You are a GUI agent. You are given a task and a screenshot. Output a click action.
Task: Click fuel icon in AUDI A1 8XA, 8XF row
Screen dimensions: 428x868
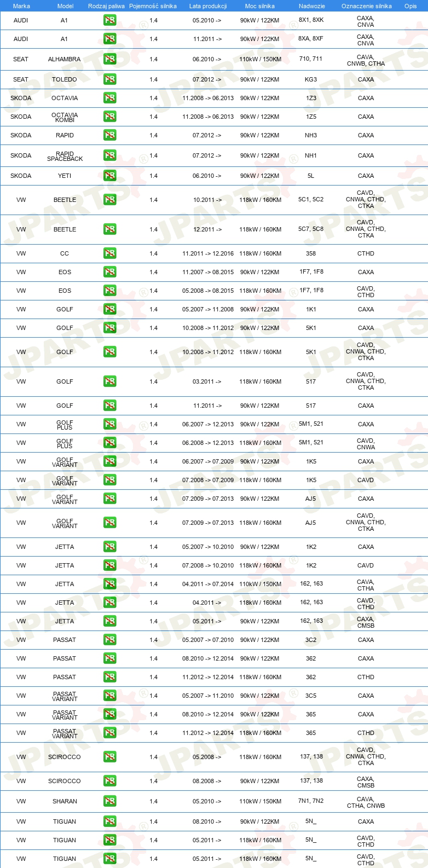pos(109,39)
